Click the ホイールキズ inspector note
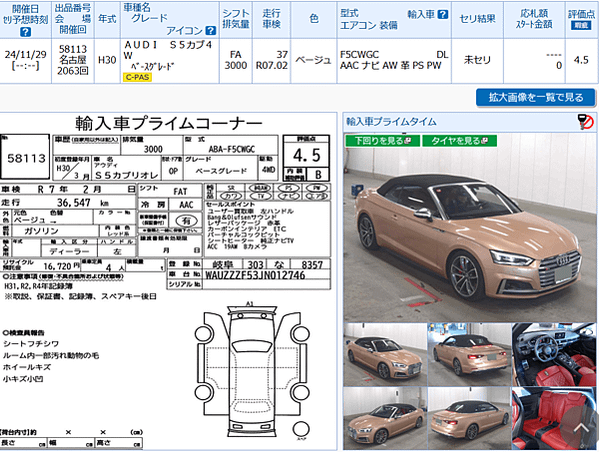This screenshot has width=599, height=452. tap(27, 367)
